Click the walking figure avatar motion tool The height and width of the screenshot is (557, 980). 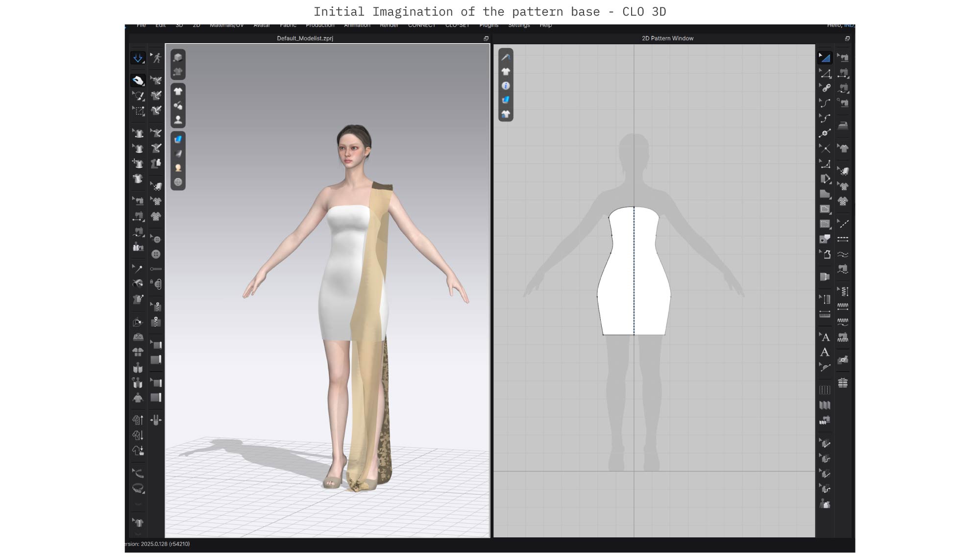tap(156, 58)
